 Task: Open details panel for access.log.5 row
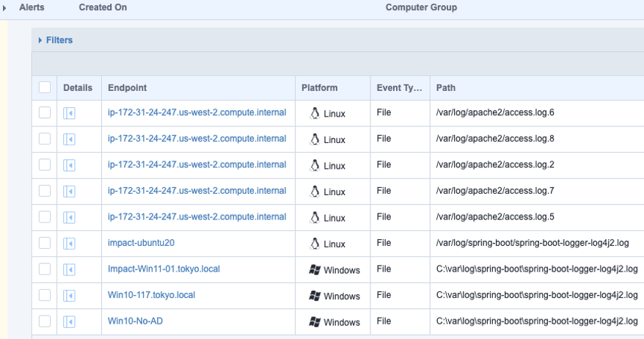coord(69,217)
